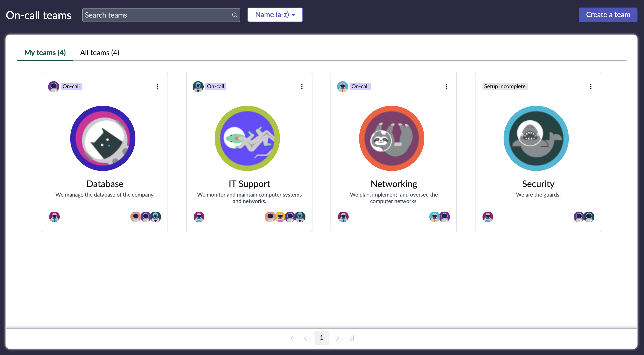This screenshot has width=644, height=355.
Task: Click last member avatar on Database card
Action: click(156, 217)
